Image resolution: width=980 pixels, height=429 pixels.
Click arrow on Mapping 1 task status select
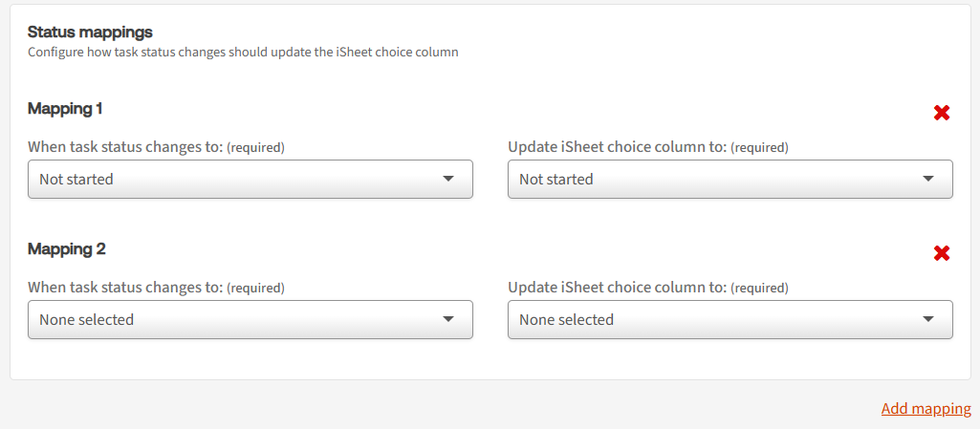(x=448, y=179)
